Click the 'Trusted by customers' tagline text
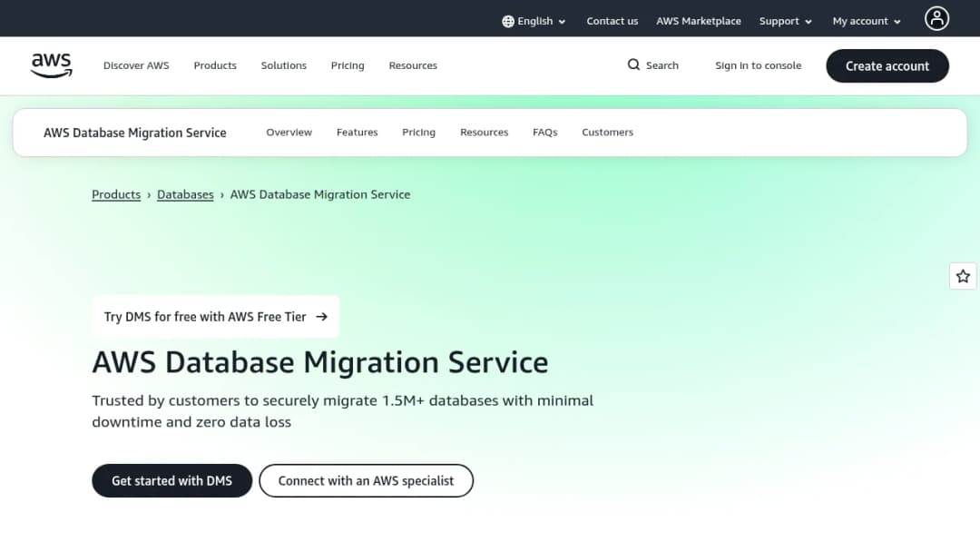 point(342,410)
